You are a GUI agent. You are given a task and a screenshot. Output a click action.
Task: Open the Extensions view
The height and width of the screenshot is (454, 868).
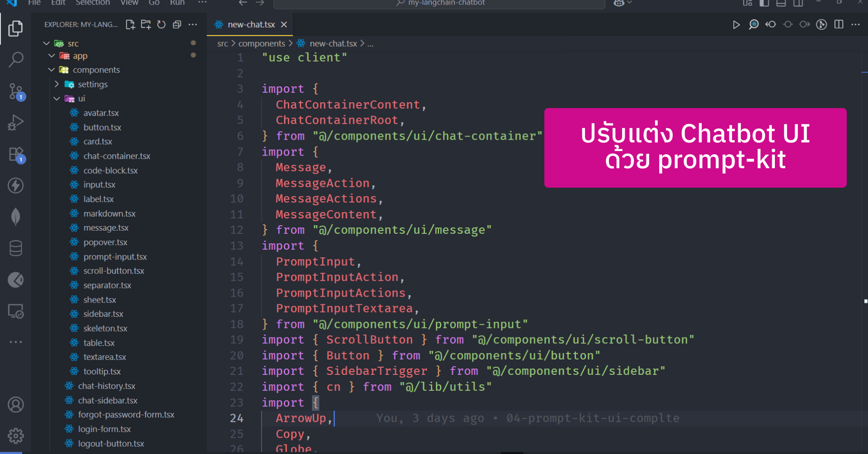pos(16,154)
